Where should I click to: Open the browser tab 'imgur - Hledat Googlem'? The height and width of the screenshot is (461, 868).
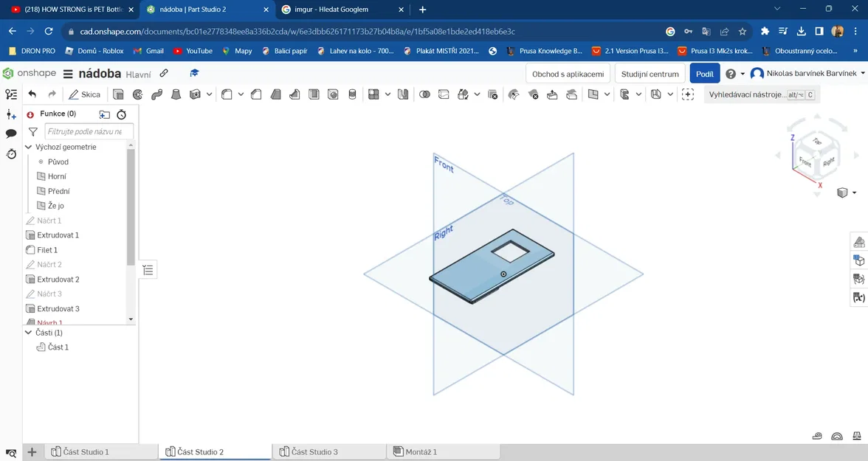[x=342, y=10]
